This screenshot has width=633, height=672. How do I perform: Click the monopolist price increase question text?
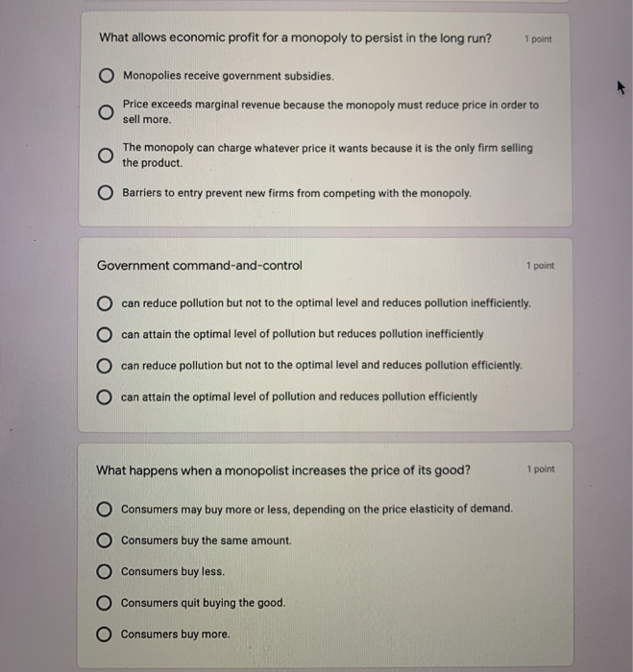point(283,470)
